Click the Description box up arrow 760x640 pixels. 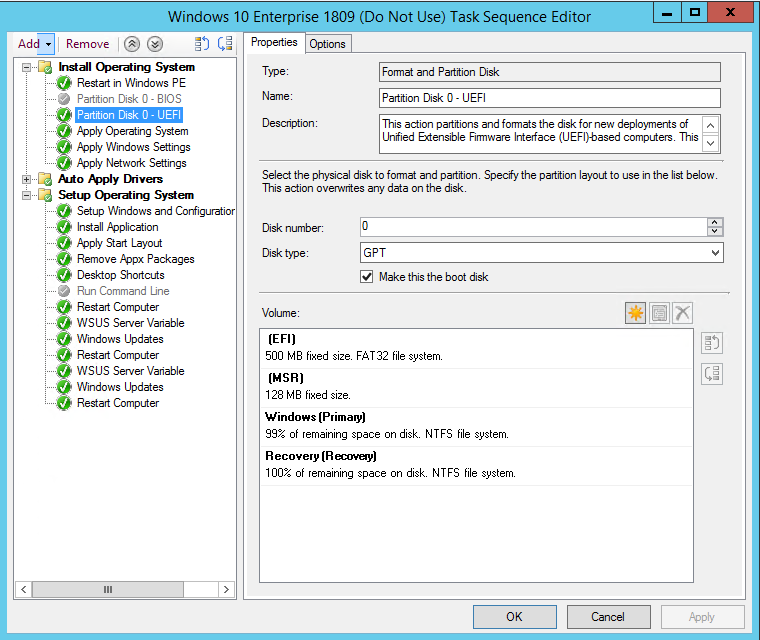(x=710, y=126)
